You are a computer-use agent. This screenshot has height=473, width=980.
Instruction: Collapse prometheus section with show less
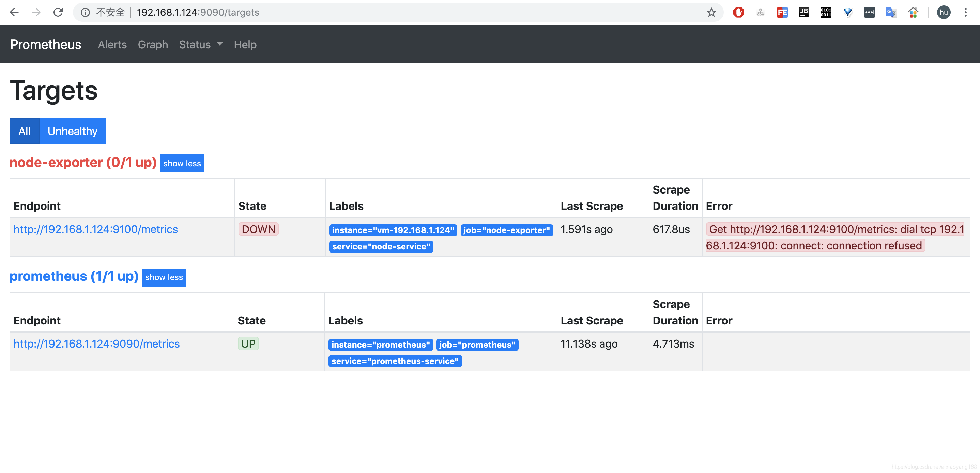pyautogui.click(x=164, y=277)
